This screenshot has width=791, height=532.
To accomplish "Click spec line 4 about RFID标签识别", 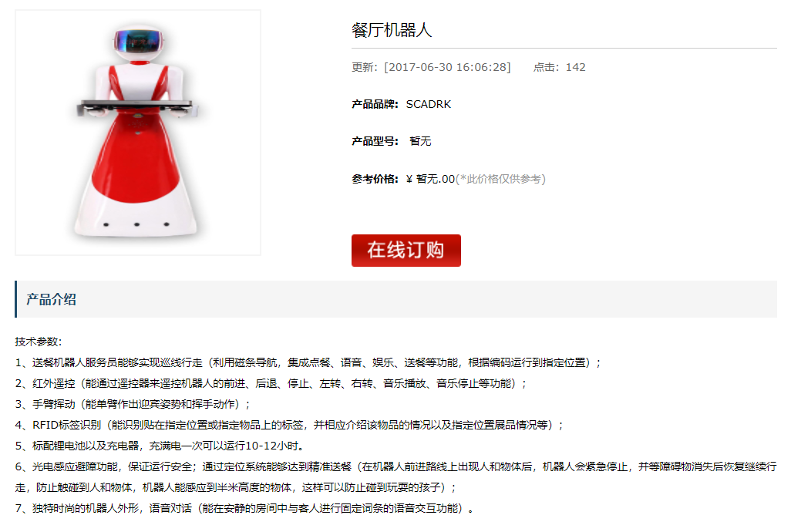I will 290,425.
